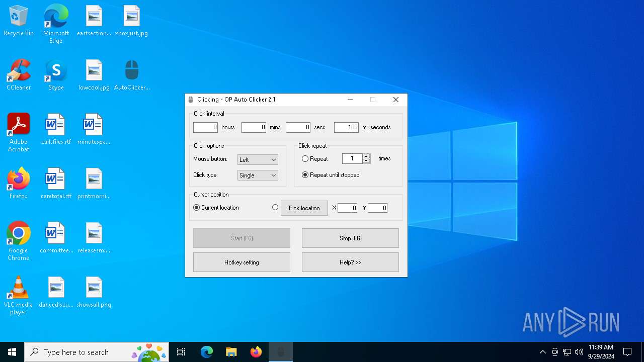This screenshot has width=644, height=362.
Task: Show hidden system tray icons
Action: point(542,352)
